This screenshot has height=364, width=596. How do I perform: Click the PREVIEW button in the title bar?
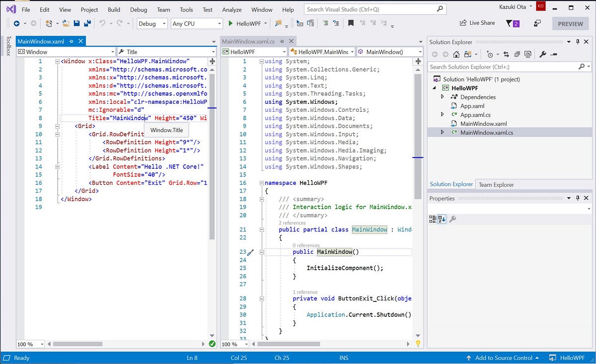coord(570,23)
